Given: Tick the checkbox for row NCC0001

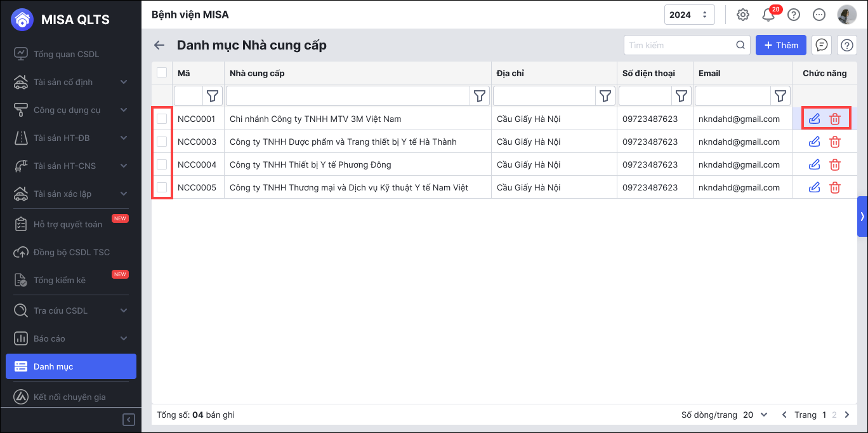Looking at the screenshot, I should (x=162, y=119).
